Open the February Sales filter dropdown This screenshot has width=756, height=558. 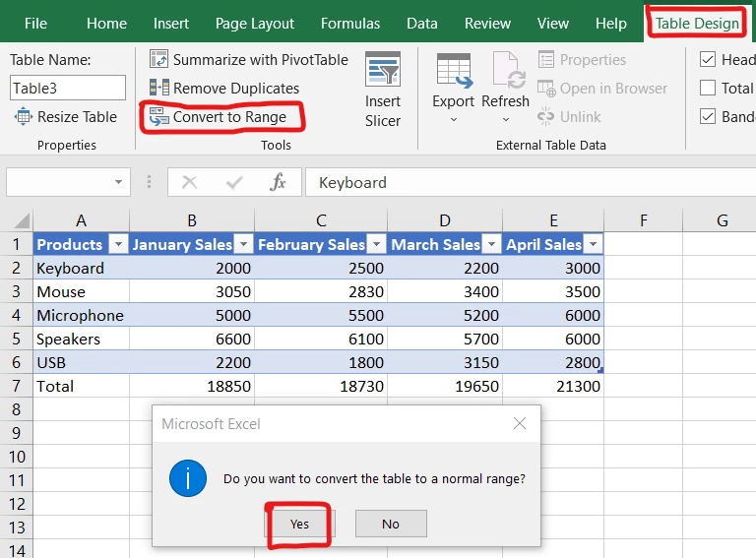pyautogui.click(x=375, y=245)
